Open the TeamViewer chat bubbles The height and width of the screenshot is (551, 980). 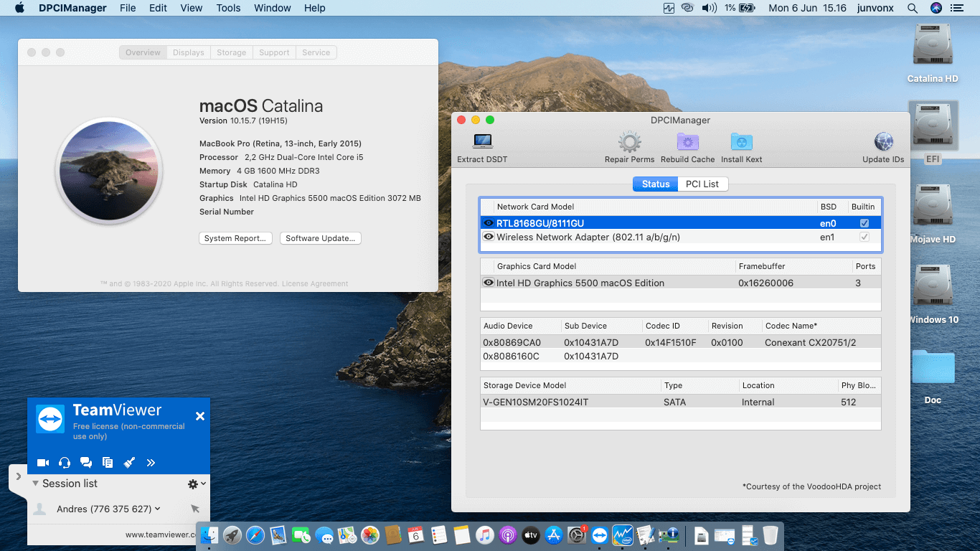(x=86, y=463)
